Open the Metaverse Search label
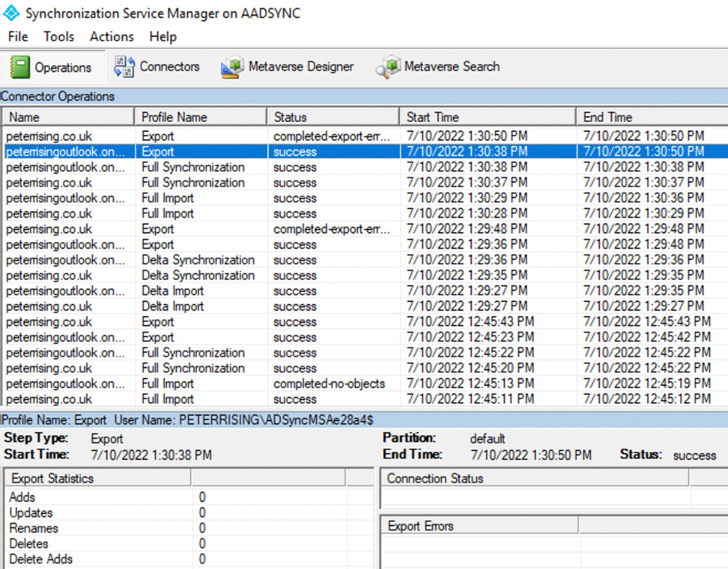 pyautogui.click(x=451, y=67)
